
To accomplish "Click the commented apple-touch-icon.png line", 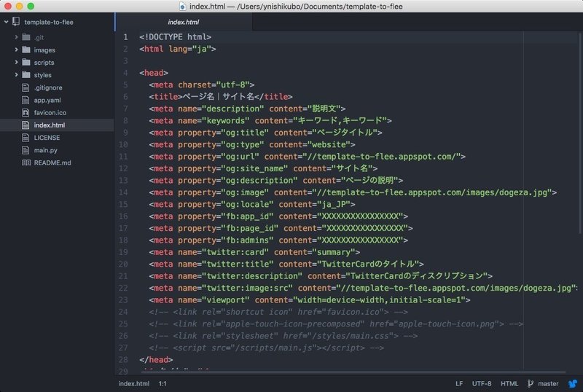I will pyautogui.click(x=336, y=324).
